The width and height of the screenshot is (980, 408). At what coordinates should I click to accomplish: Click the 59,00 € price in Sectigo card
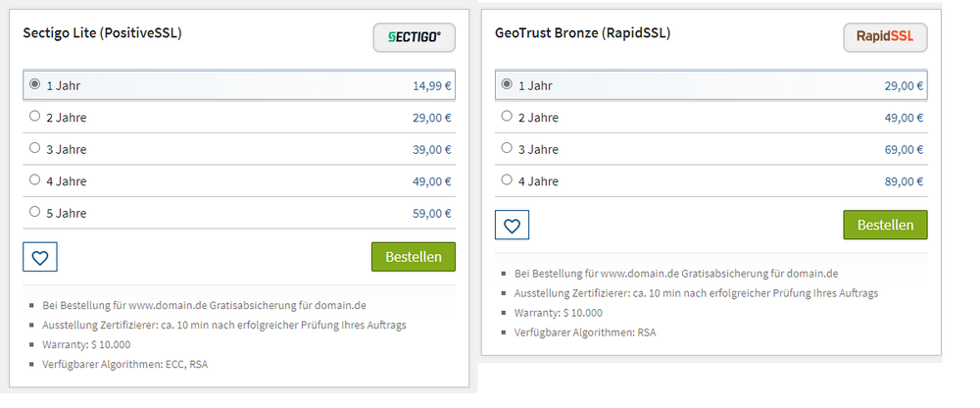(431, 213)
